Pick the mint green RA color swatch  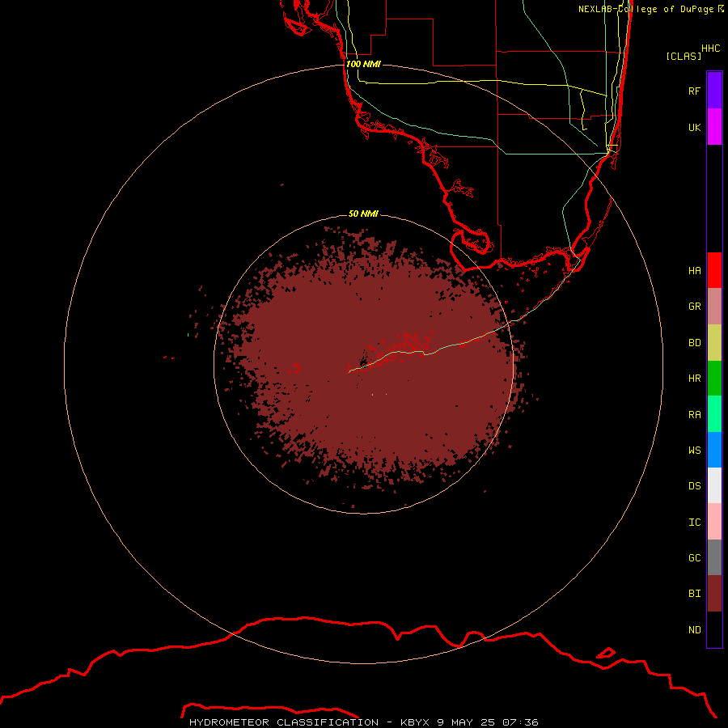pos(714,414)
